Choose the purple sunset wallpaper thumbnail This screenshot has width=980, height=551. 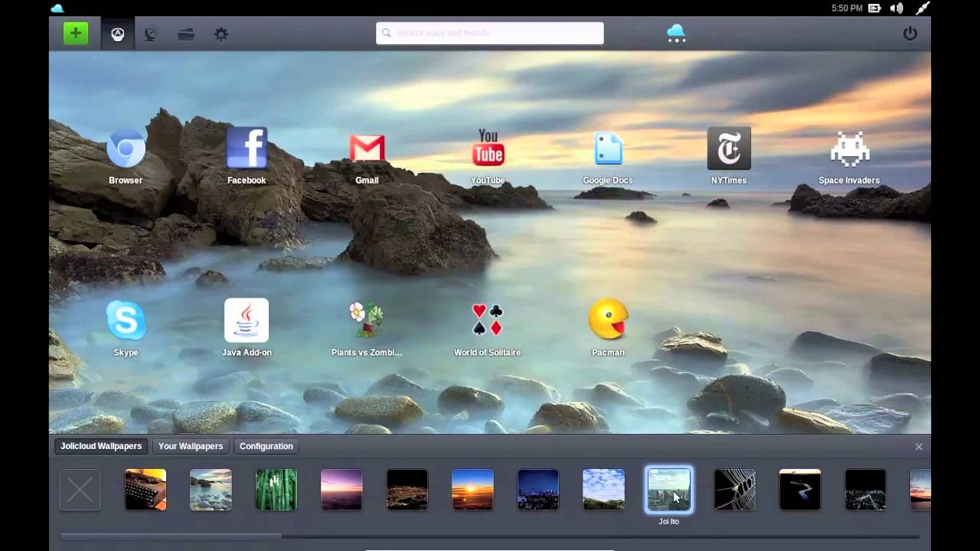pyautogui.click(x=341, y=490)
